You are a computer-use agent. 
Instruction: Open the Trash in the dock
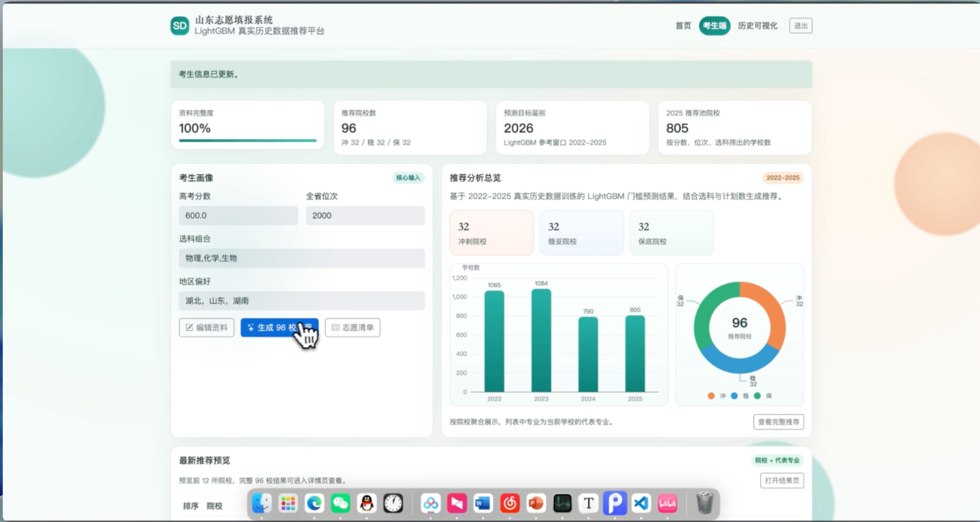[705, 503]
